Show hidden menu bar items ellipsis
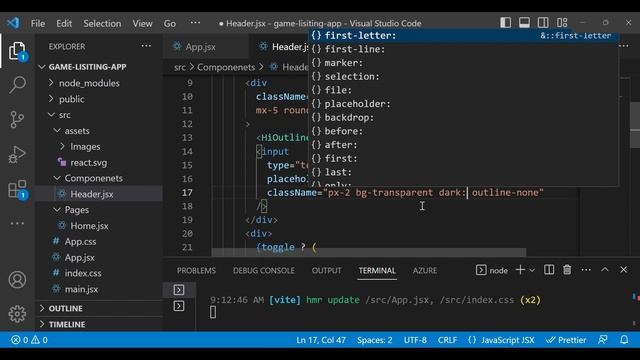The image size is (640, 360). pos(195,22)
